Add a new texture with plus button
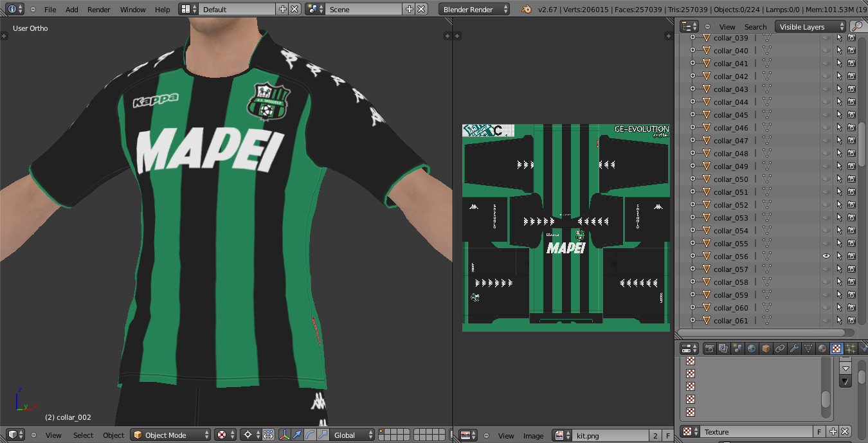Viewport: 868px width, 443px height. [x=833, y=431]
